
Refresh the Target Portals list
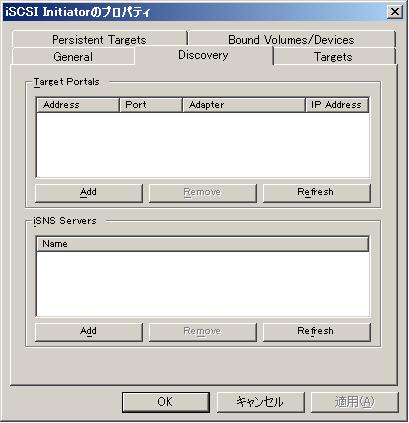316,193
